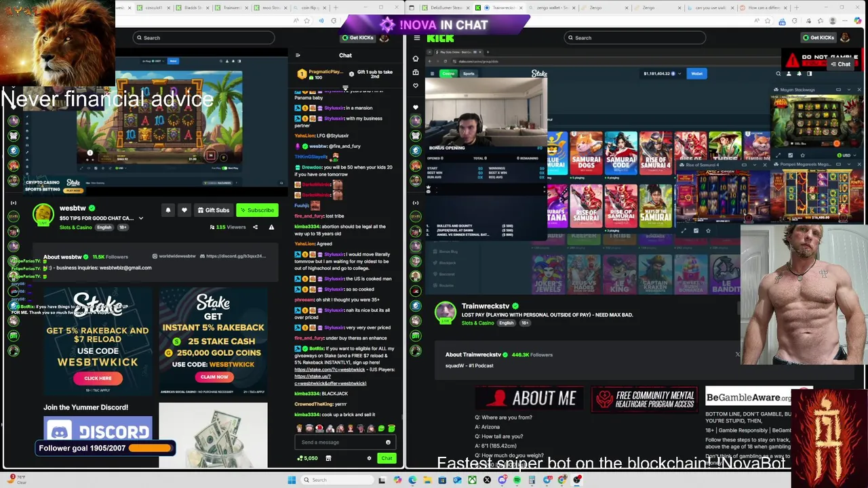
Task: Click the Chat panel heading
Action: tap(345, 56)
